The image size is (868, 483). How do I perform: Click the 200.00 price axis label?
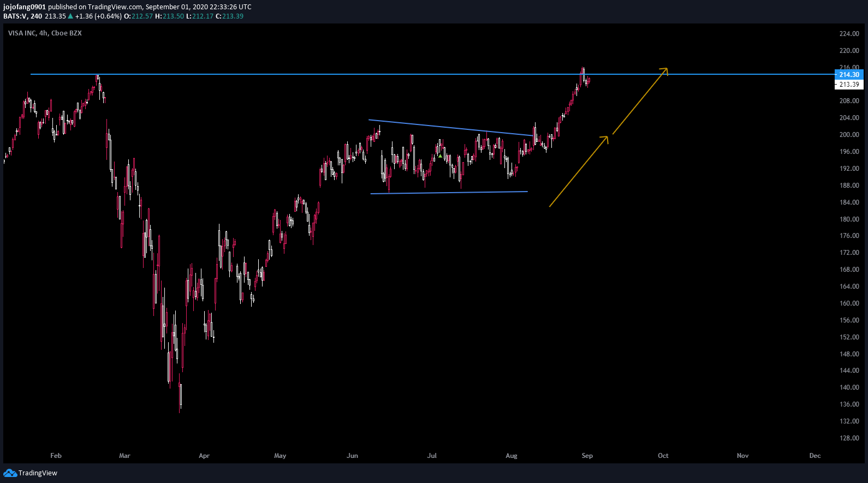(849, 135)
